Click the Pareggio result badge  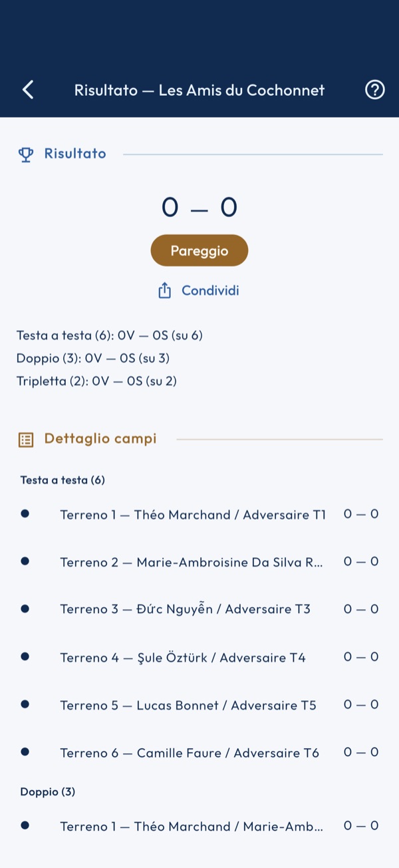199,251
